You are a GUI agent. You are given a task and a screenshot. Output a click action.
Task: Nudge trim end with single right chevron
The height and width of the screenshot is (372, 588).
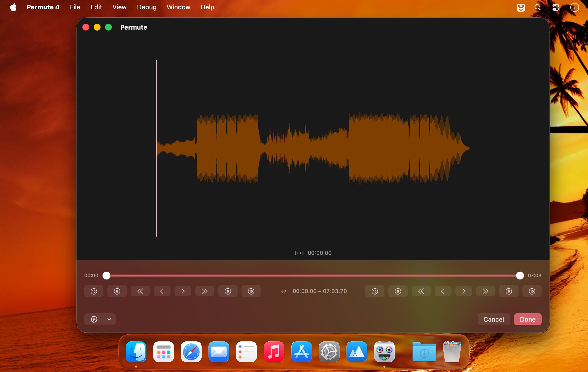tap(464, 291)
